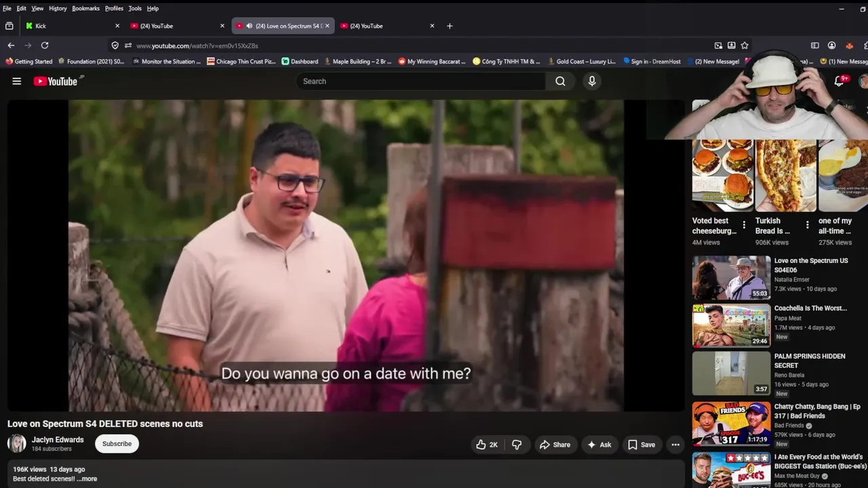Like the video with thumbs up
This screenshot has height=488, width=868.
pos(487,445)
